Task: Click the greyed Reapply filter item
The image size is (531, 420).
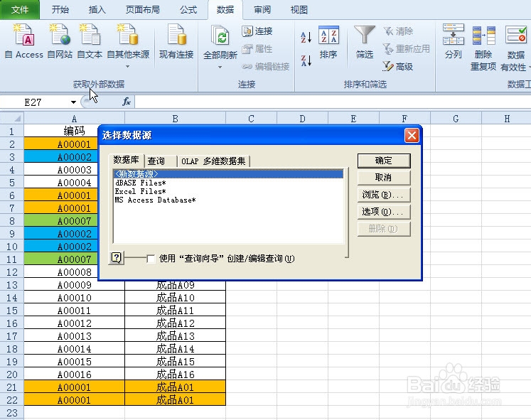Action: click(406, 49)
